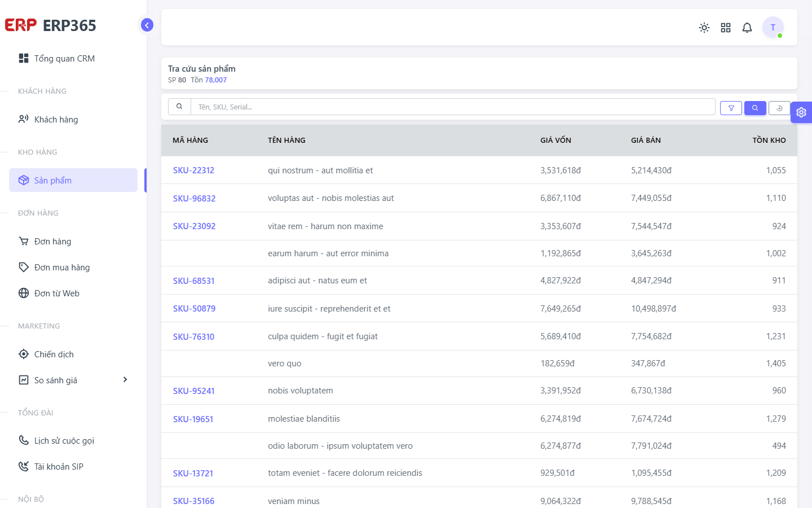Click the user avatar T
Screen dimensions: 812x508
pyautogui.click(x=773, y=27)
